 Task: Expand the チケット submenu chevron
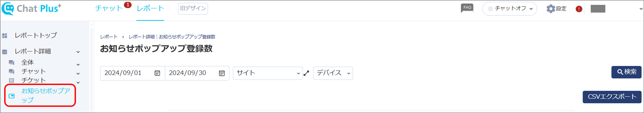[x=78, y=83]
